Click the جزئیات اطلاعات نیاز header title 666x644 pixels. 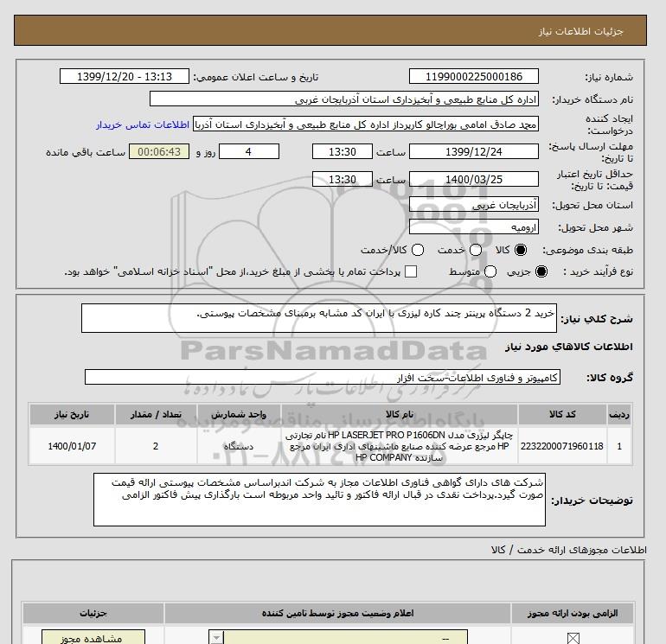point(580,31)
